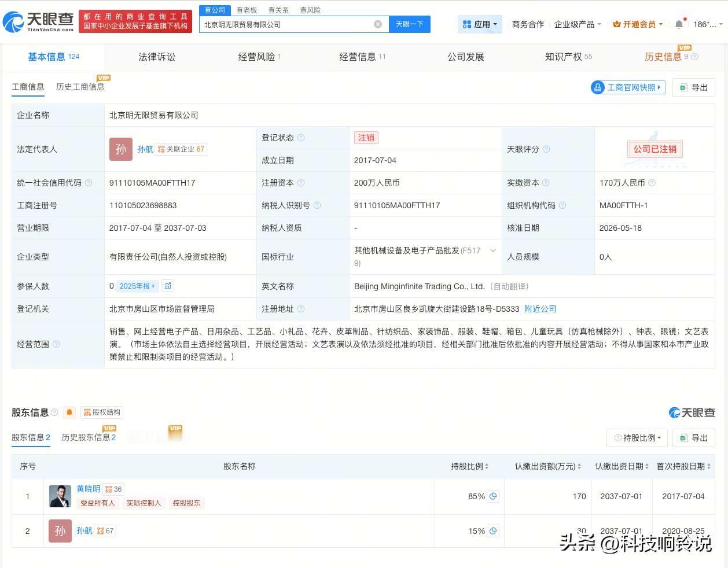Screen dimensions: 728x568
Task: Switch to 查关系 search mode
Action: tap(278, 10)
